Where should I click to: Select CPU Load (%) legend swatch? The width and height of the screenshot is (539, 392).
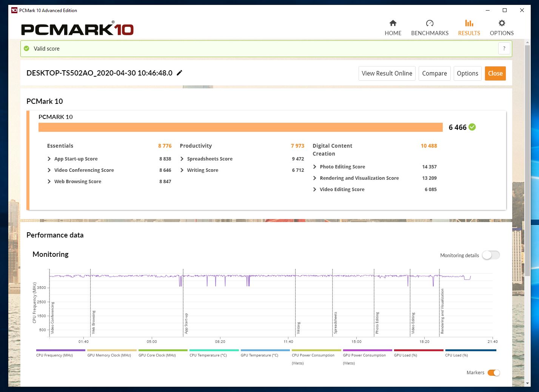471,350
